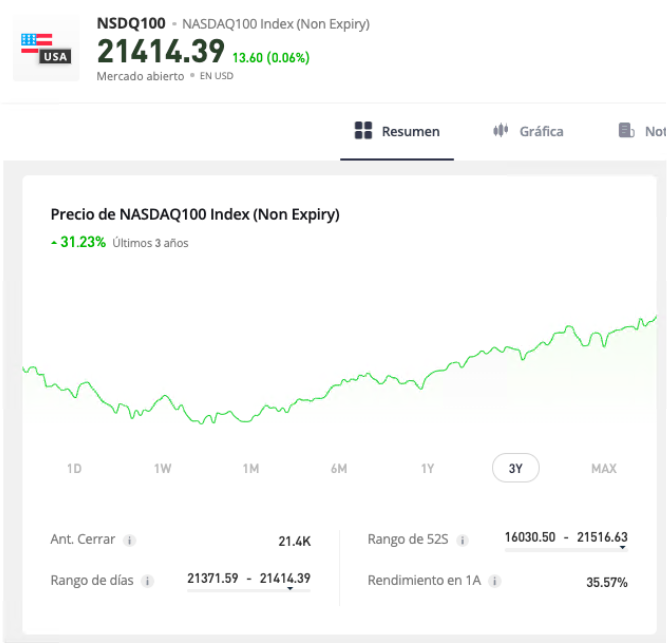This screenshot has width=672, height=643.
Task: Click the NSDQ100 ticker symbol
Action: 131,23
